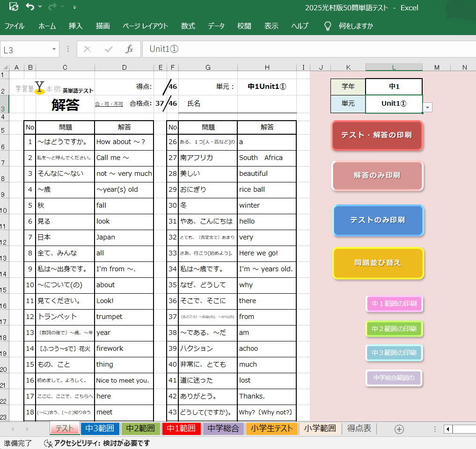The height and width of the screenshot is (449, 476).
Task: Click the horizontal scrollbar left arrow
Action: [448, 429]
